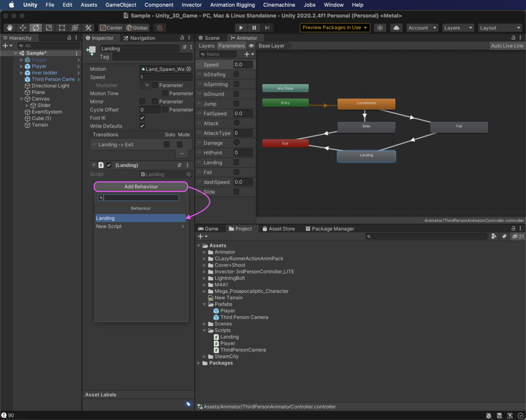This screenshot has height=420, width=526.
Task: Open collab services sun icon
Action: [380, 28]
